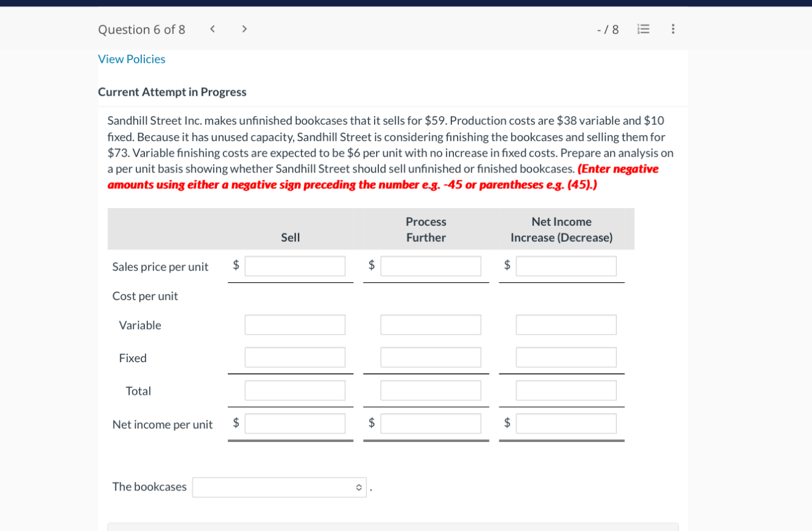
Task: Click the Net income per unit Process Further field
Action: (431, 423)
